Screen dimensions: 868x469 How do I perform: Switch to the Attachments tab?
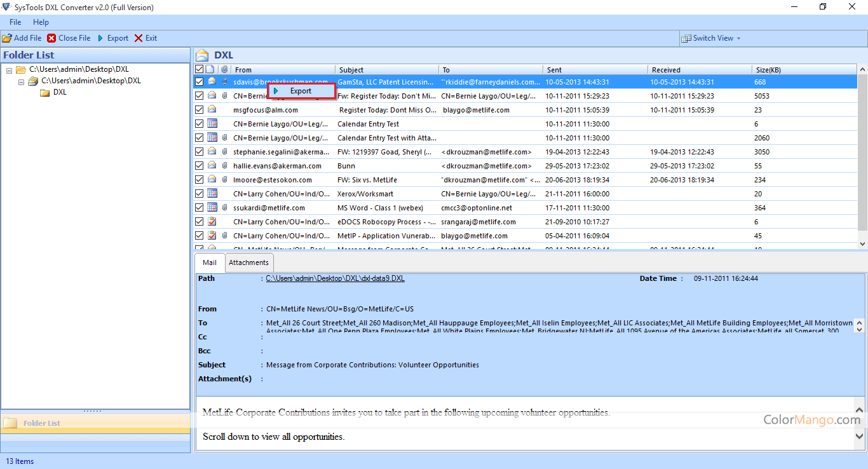coord(248,262)
